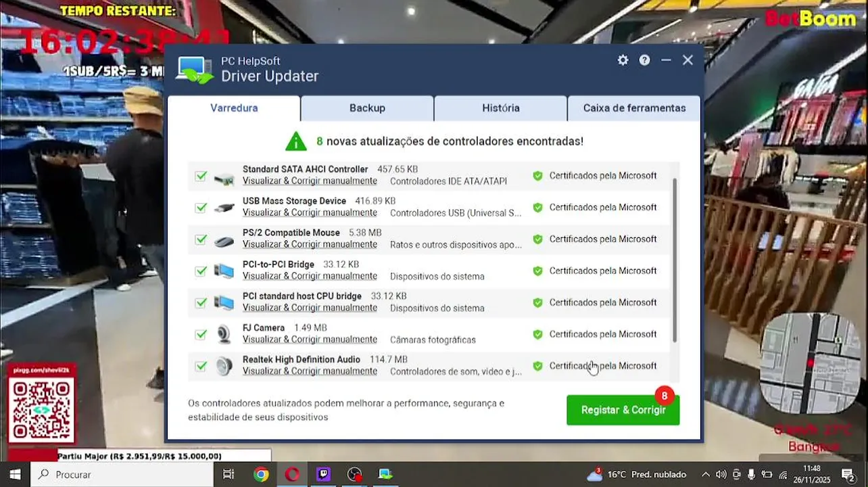This screenshot has height=487, width=868.
Task: Uncheck PCI standard host CPU bridge checkbox
Action: click(x=201, y=303)
